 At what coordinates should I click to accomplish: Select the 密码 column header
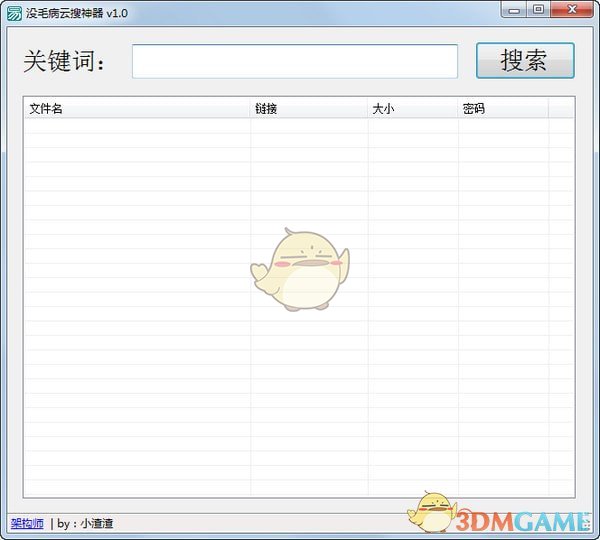click(503, 109)
